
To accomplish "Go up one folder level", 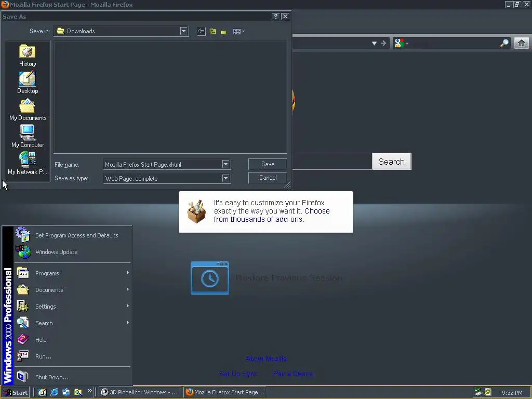I will click(x=212, y=32).
